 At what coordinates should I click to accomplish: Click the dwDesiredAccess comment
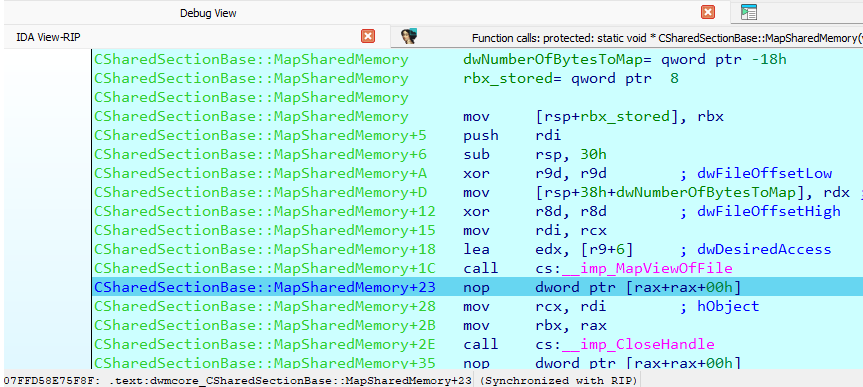pos(756,249)
